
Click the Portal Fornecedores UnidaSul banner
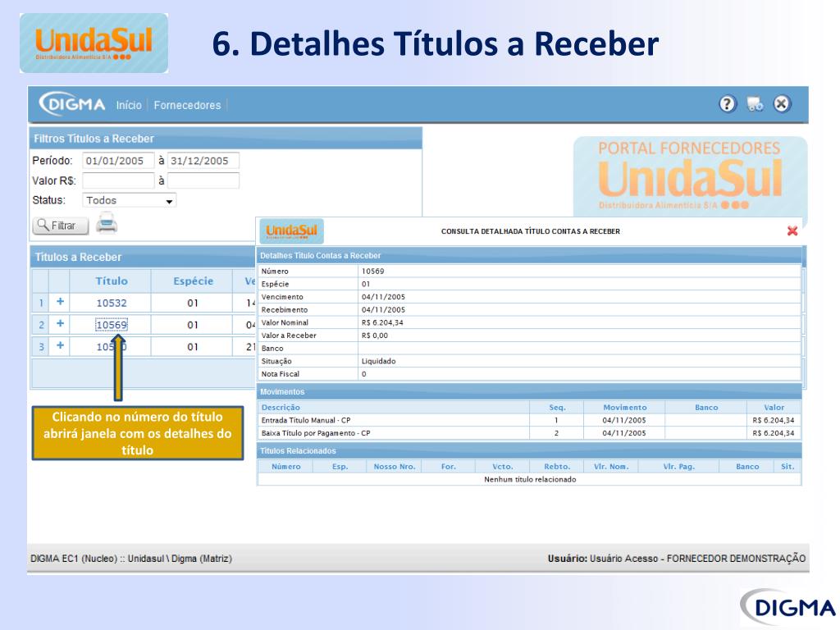coord(689,177)
